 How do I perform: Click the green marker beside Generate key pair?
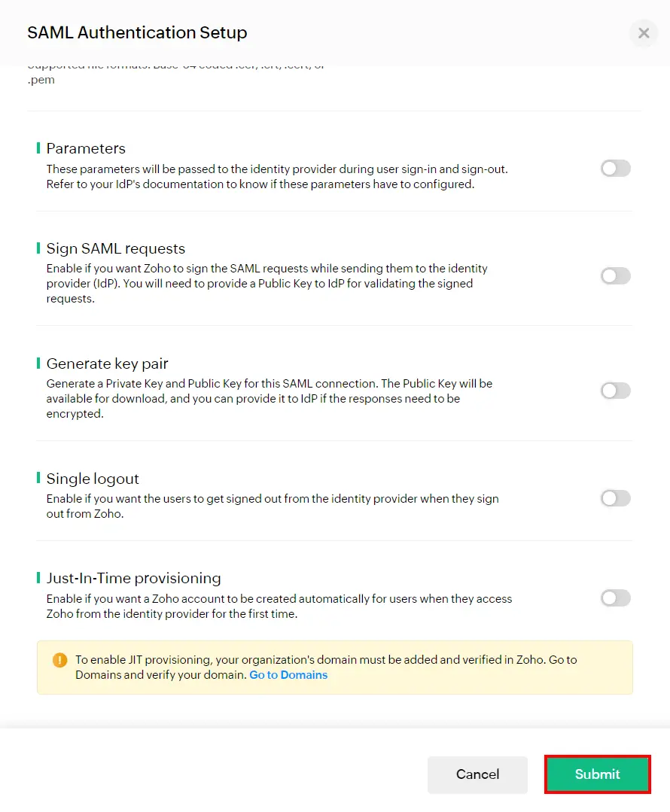38,363
